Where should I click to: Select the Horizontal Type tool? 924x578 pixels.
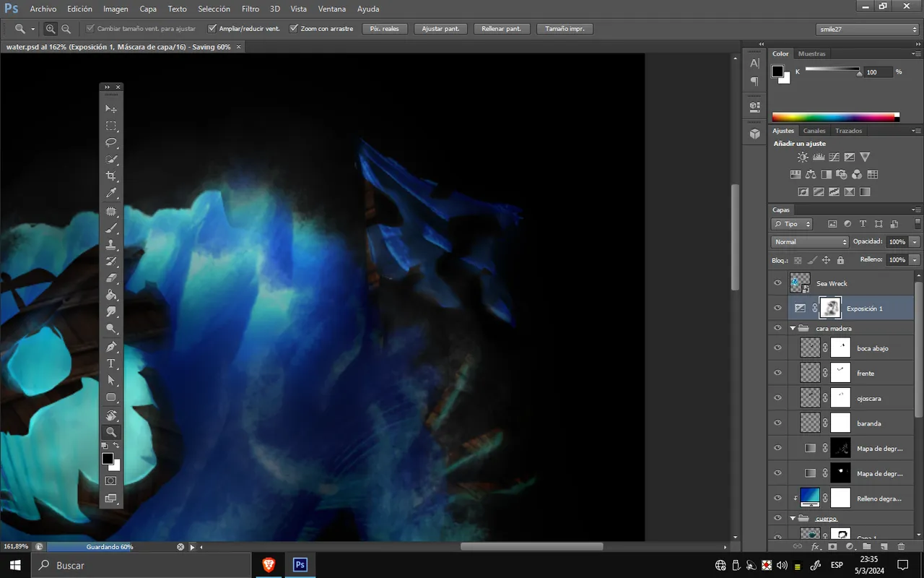[x=111, y=363]
